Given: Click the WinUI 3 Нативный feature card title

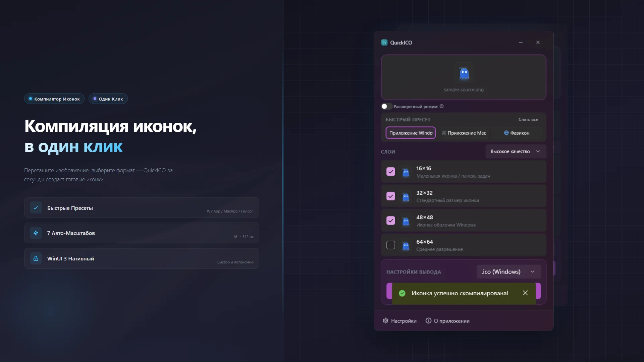Looking at the screenshot, I should coord(71,259).
